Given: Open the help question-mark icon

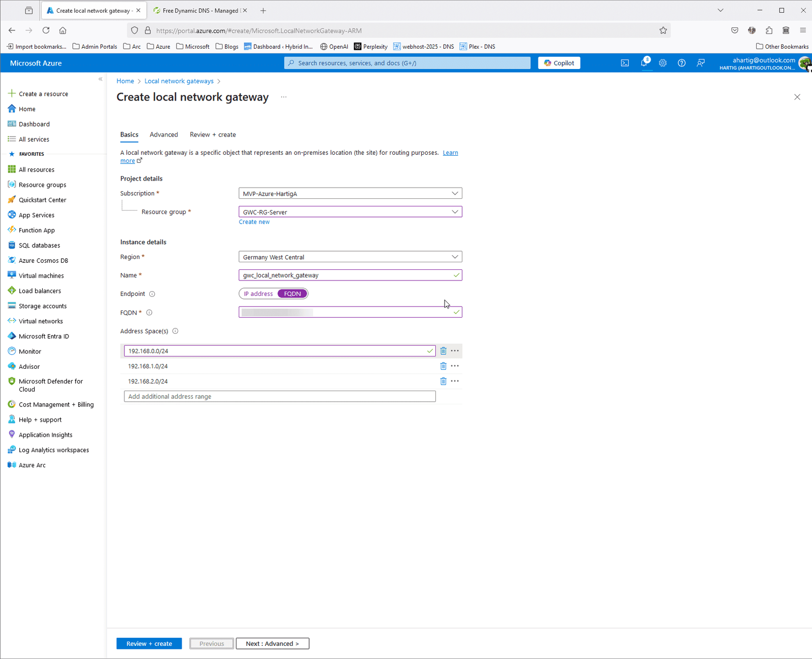Looking at the screenshot, I should (x=682, y=63).
